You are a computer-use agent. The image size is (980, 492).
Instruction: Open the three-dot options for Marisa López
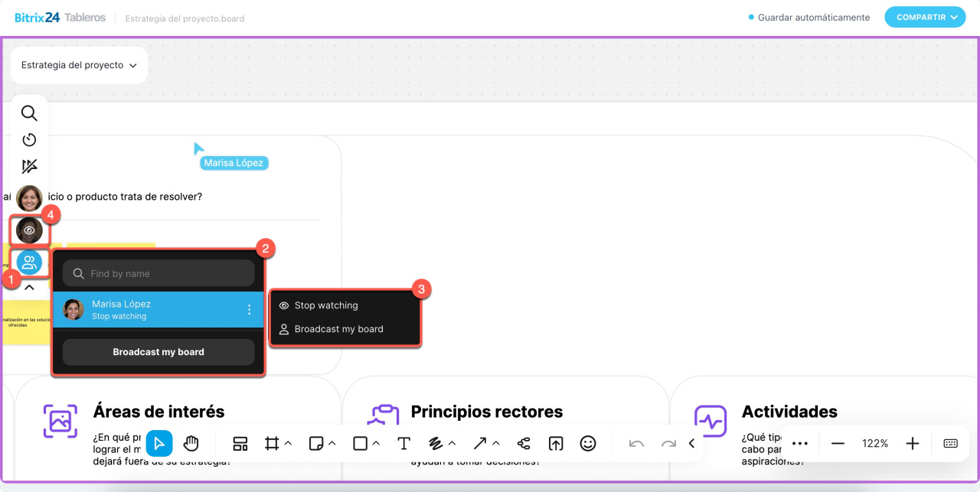(x=249, y=310)
